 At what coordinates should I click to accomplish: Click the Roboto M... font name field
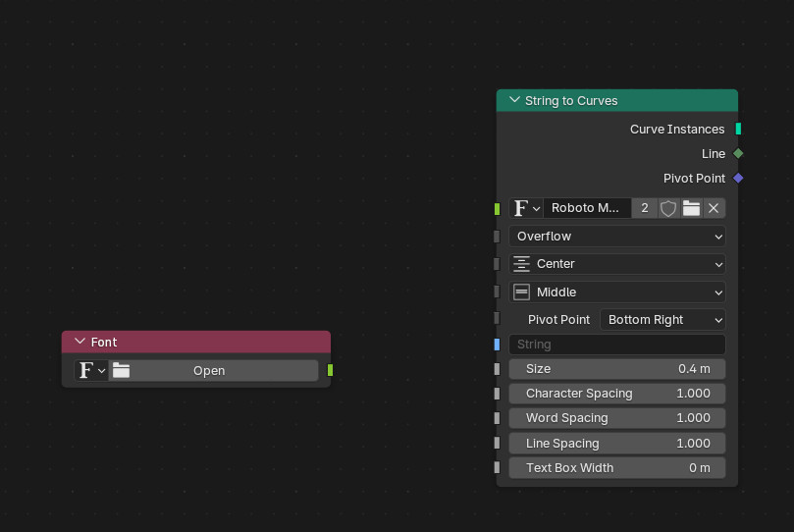coord(587,208)
